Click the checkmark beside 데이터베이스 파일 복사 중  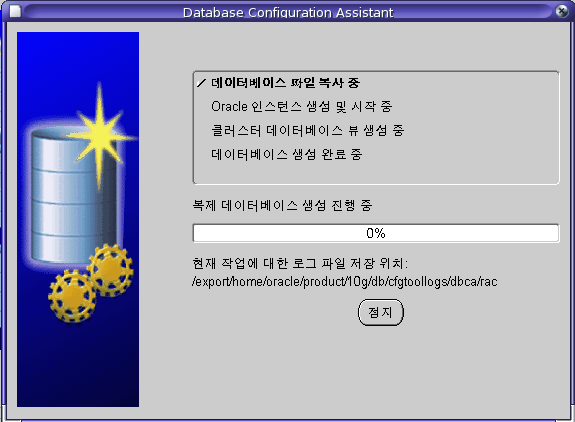pyautogui.click(x=201, y=83)
